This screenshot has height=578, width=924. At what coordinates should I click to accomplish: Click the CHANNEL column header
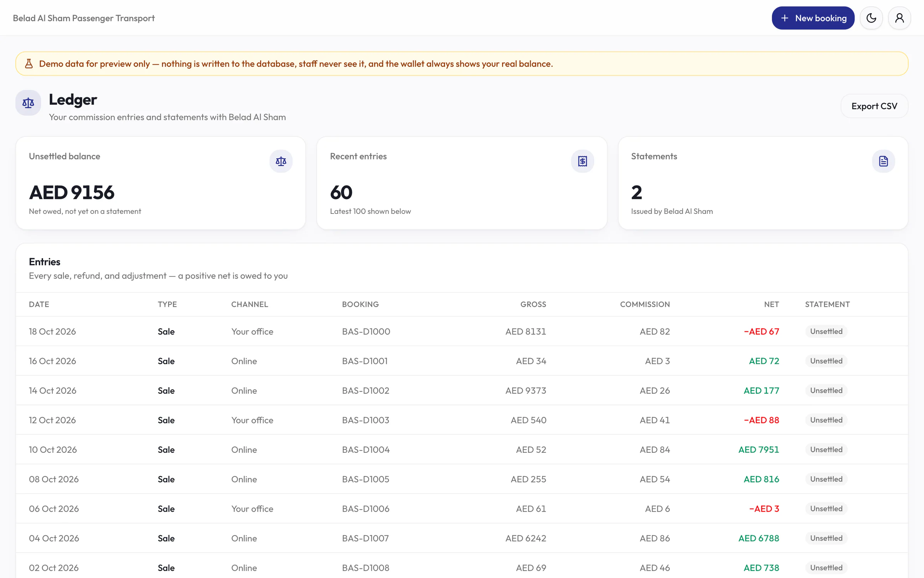pyautogui.click(x=249, y=304)
